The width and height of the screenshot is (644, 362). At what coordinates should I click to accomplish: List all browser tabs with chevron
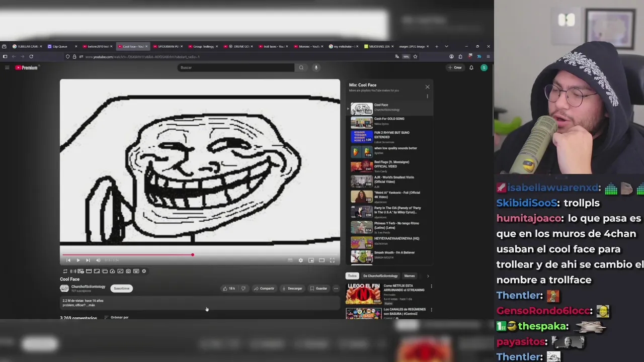click(x=446, y=47)
